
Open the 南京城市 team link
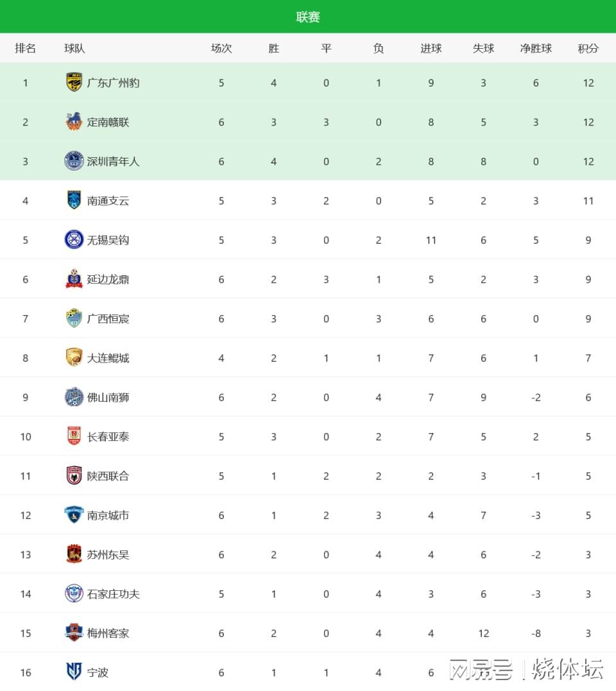(108, 515)
